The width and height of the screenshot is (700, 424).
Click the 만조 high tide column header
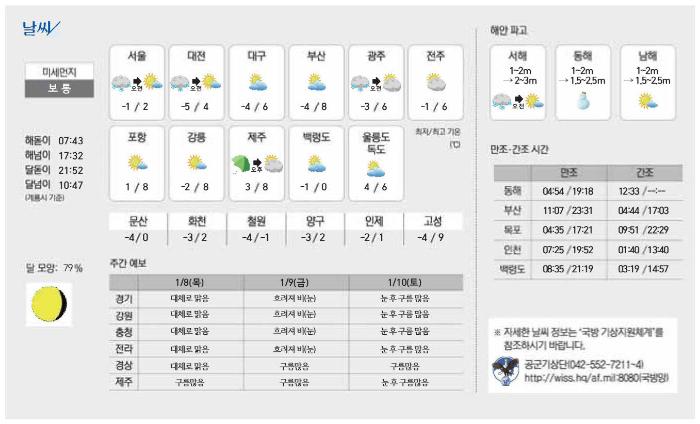(x=568, y=173)
